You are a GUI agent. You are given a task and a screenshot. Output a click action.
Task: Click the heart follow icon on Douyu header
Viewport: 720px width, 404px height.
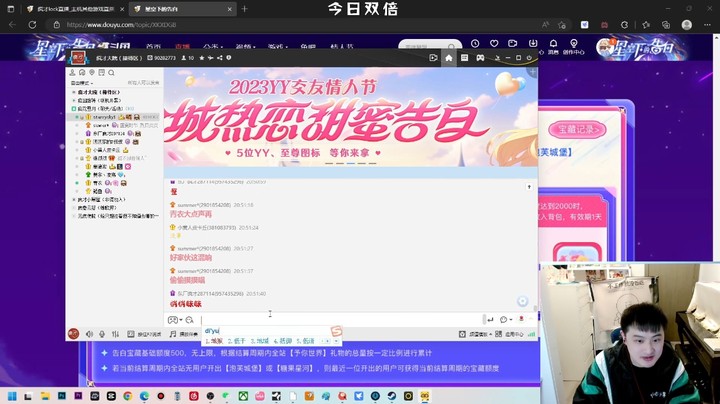coord(494,43)
